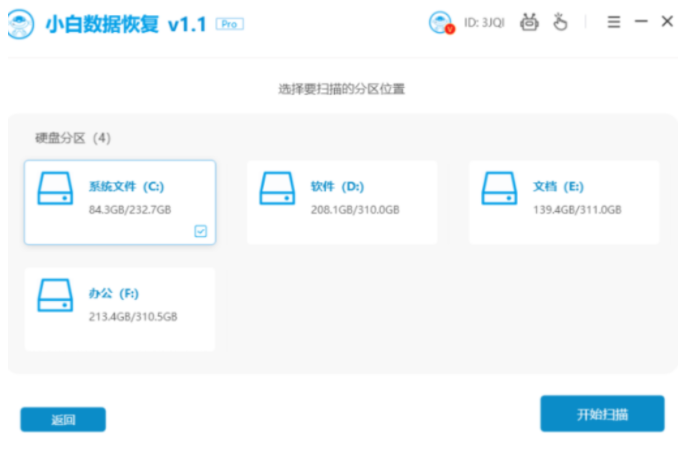
Task: Click the ID: 3JQI account label
Action: tap(483, 23)
